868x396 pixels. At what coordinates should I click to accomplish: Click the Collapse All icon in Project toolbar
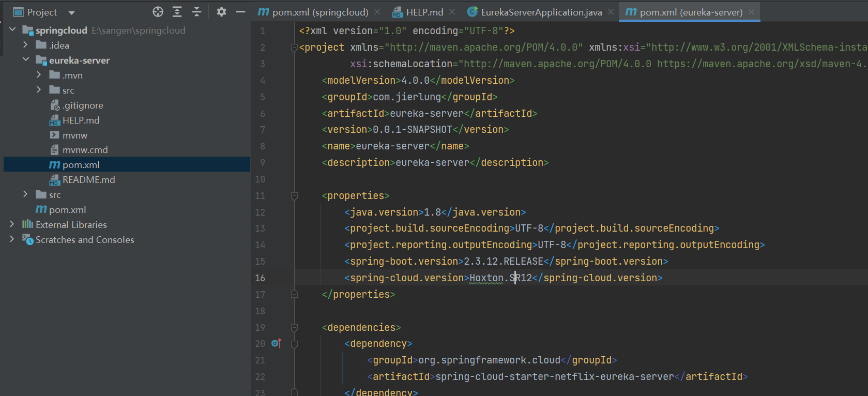(x=196, y=12)
